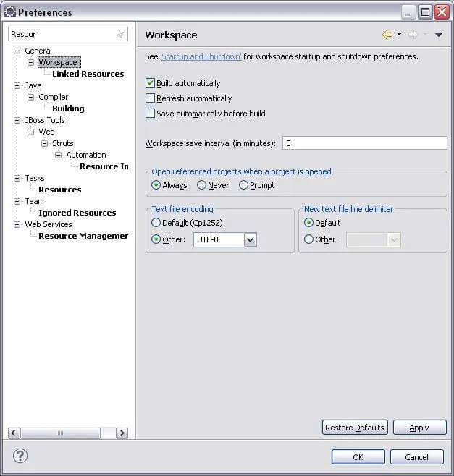Collapse the Web node under JBoss Tools
This screenshot has height=476, width=454.
click(30, 132)
